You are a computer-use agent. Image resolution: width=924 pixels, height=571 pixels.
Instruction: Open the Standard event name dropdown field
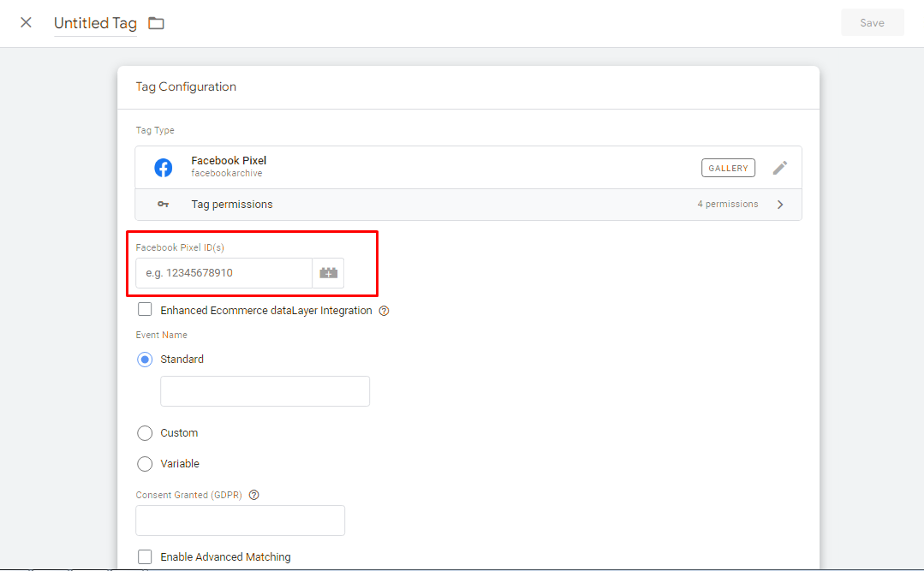click(265, 390)
